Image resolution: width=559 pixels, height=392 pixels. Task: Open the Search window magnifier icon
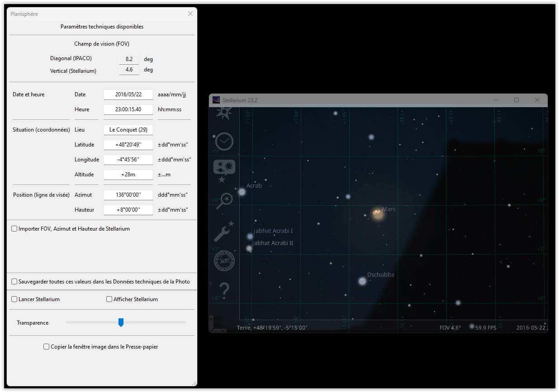coord(224,201)
